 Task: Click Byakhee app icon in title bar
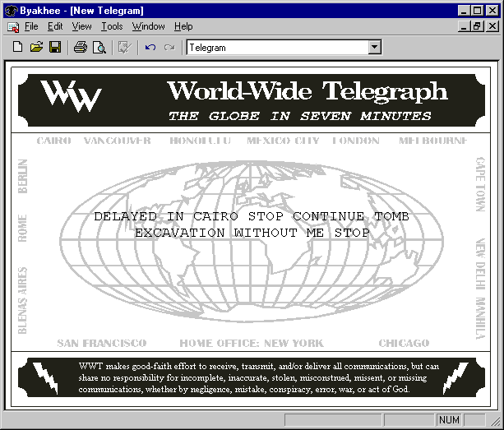[x=11, y=11]
